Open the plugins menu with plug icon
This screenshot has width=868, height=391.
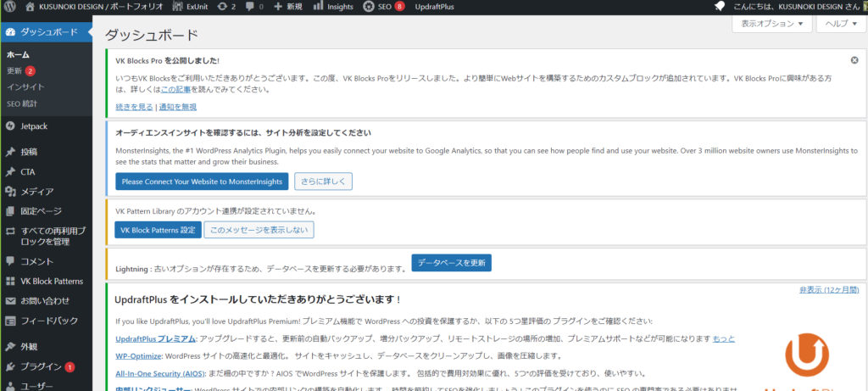41,366
